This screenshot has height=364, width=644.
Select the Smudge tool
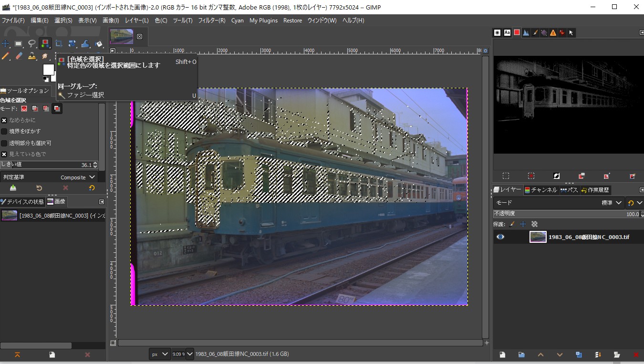tap(45, 56)
